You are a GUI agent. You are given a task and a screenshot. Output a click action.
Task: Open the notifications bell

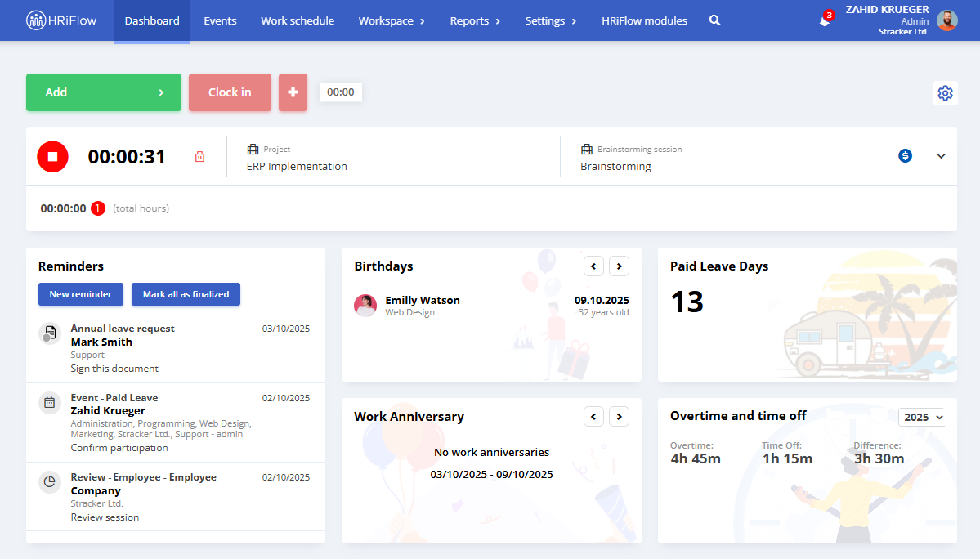[825, 20]
